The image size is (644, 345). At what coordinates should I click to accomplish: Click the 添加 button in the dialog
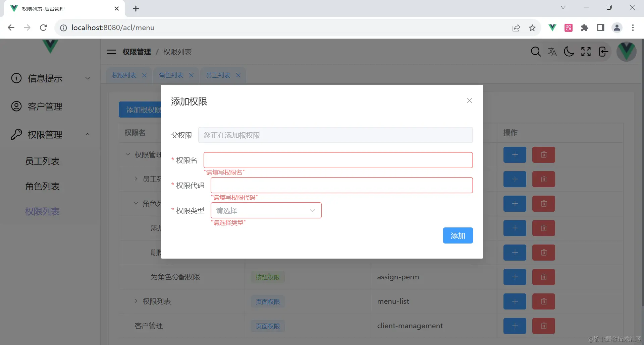[458, 235]
